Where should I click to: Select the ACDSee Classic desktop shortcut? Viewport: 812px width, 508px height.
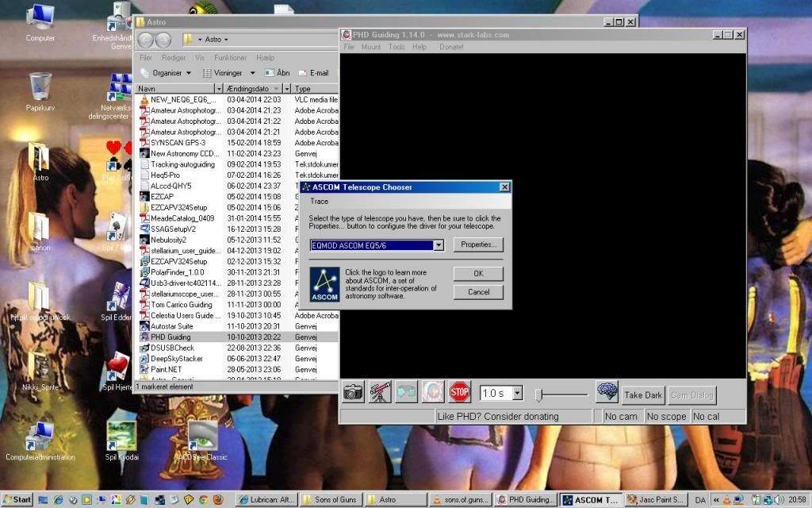201,441
